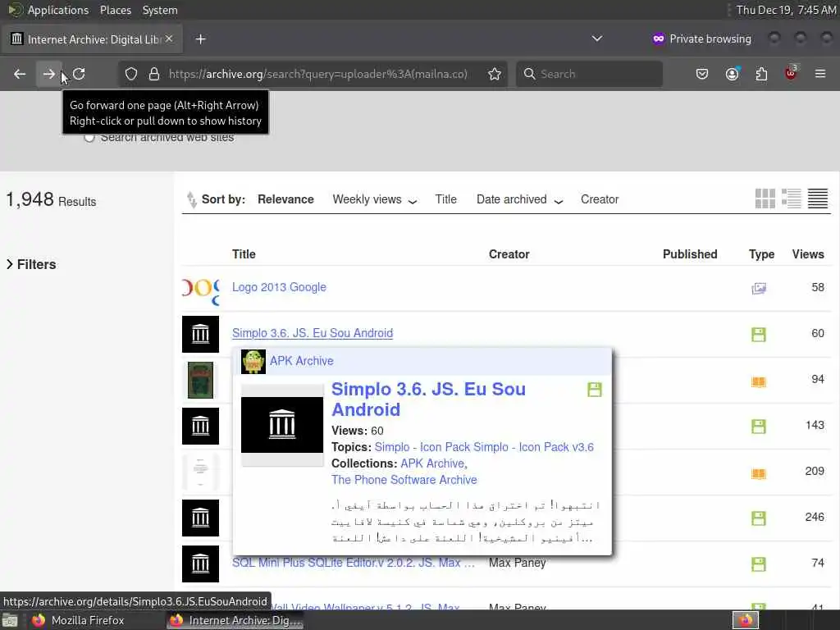Open Places menu
Image resolution: width=840 pixels, height=630 pixels.
115,10
